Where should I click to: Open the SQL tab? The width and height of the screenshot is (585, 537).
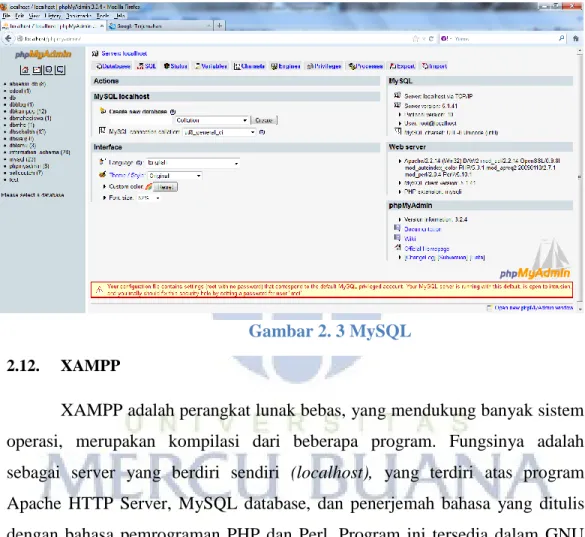(146, 66)
